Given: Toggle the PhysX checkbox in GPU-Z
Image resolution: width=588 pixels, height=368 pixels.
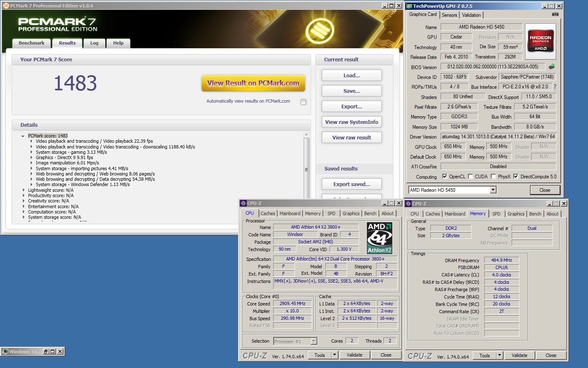Looking at the screenshot, I should [493, 177].
